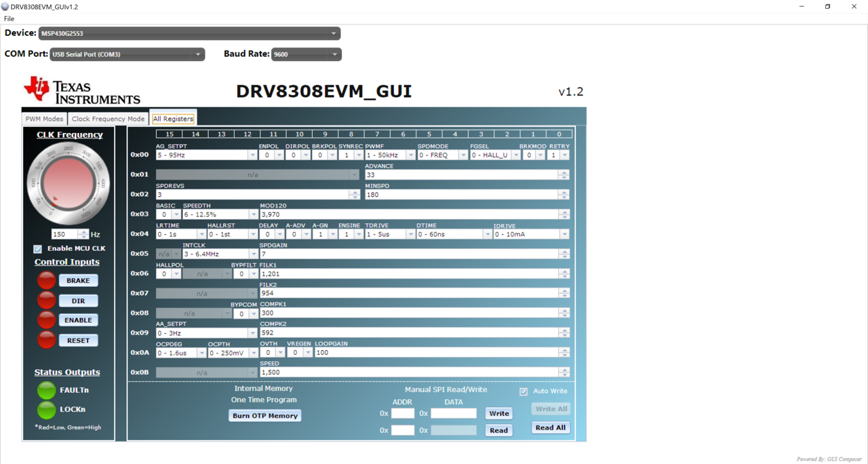Click the BRAKE button

point(78,280)
